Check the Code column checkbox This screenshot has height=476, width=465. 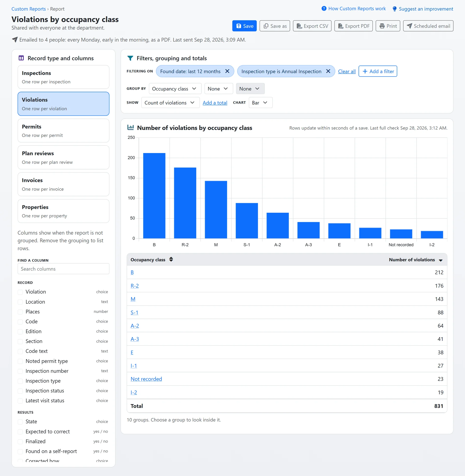coord(20,321)
